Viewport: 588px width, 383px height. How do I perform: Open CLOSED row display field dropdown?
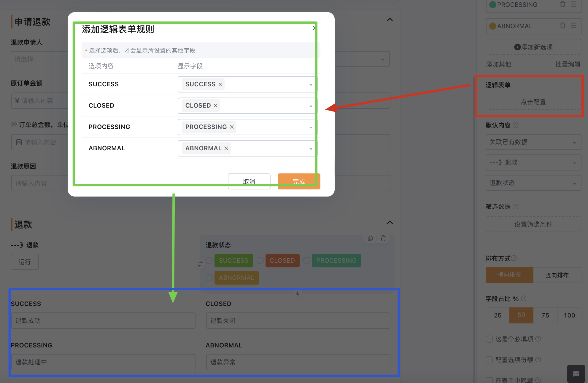(x=311, y=106)
